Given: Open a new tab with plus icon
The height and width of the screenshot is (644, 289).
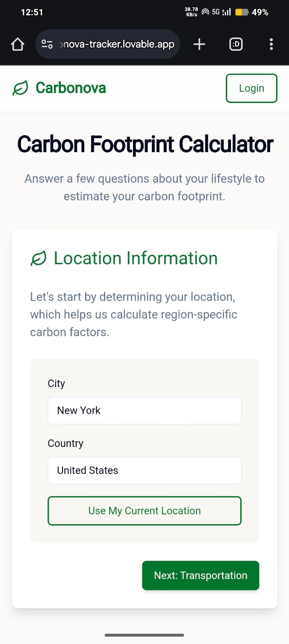Looking at the screenshot, I should point(199,44).
